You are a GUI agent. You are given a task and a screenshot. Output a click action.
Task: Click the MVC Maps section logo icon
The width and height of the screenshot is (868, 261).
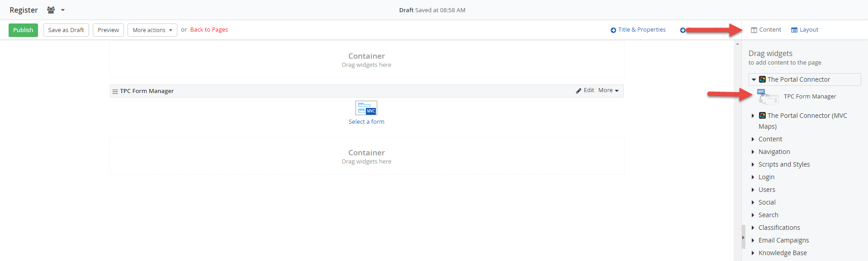[x=762, y=116]
